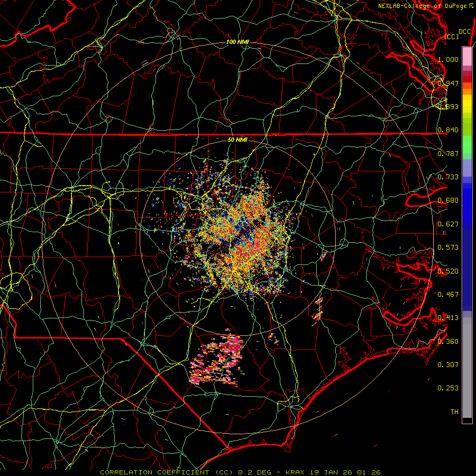
Task: Pick the periwinkle swatch near 0.733
Action: pos(467,168)
